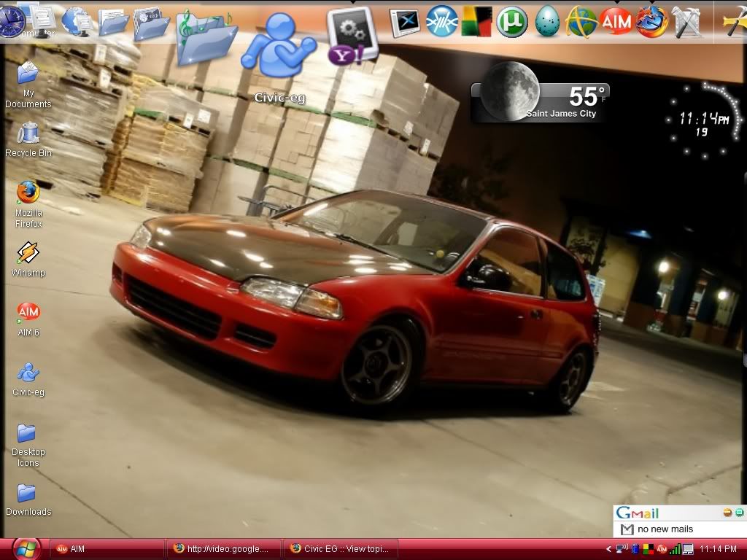
Task: Switch to the Civic EG Firefox taskbar window
Action: 341,549
